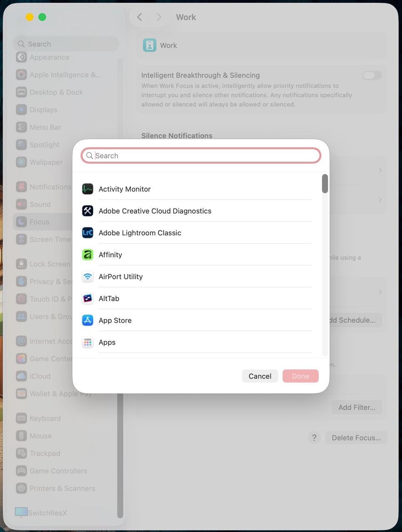
Task: Click the Work focus badge icon
Action: point(150,45)
